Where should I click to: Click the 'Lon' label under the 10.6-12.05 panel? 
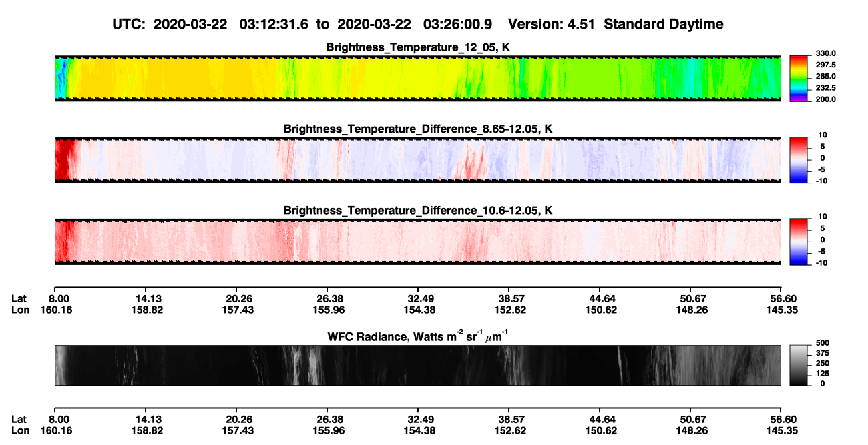click(x=20, y=310)
